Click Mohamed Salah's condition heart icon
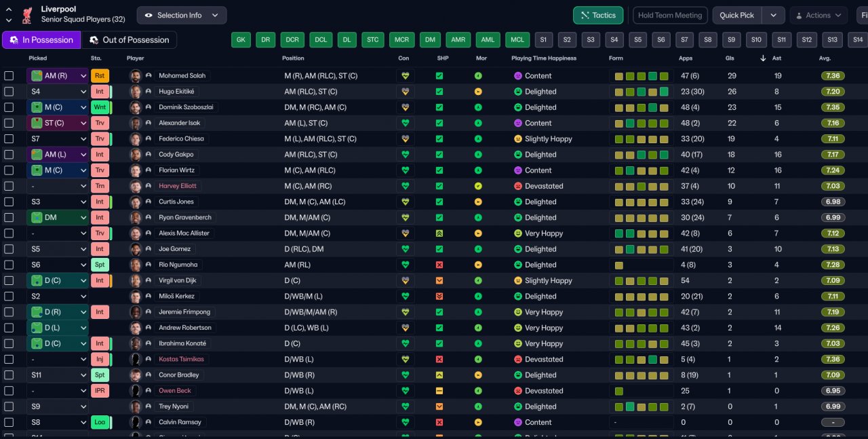Image resolution: width=868 pixels, height=439 pixels. pyautogui.click(x=406, y=76)
